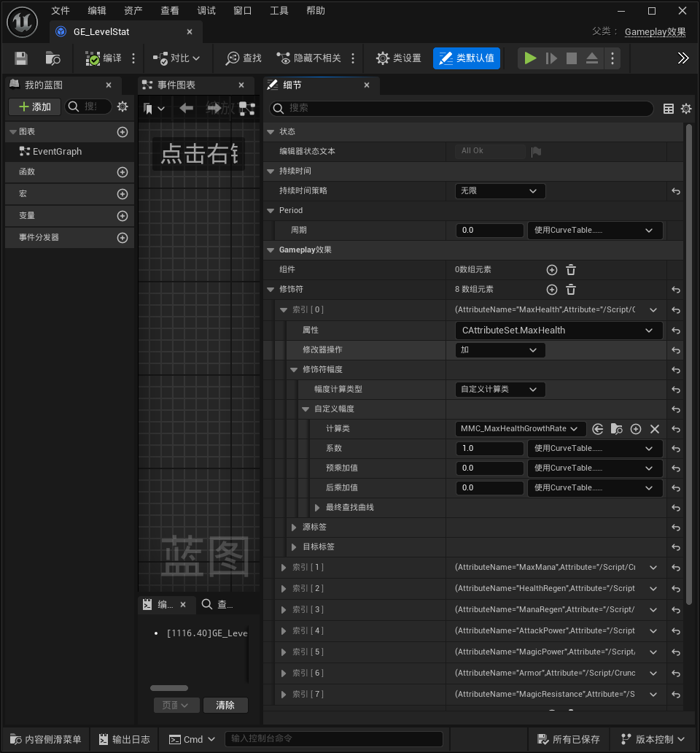Use selected asset arrow for 计算类

(x=597, y=429)
